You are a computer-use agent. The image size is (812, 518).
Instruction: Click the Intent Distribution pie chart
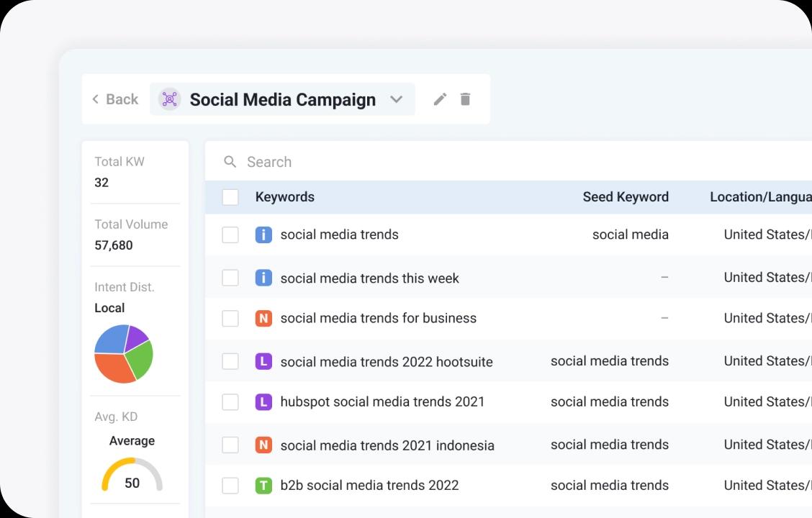point(124,353)
